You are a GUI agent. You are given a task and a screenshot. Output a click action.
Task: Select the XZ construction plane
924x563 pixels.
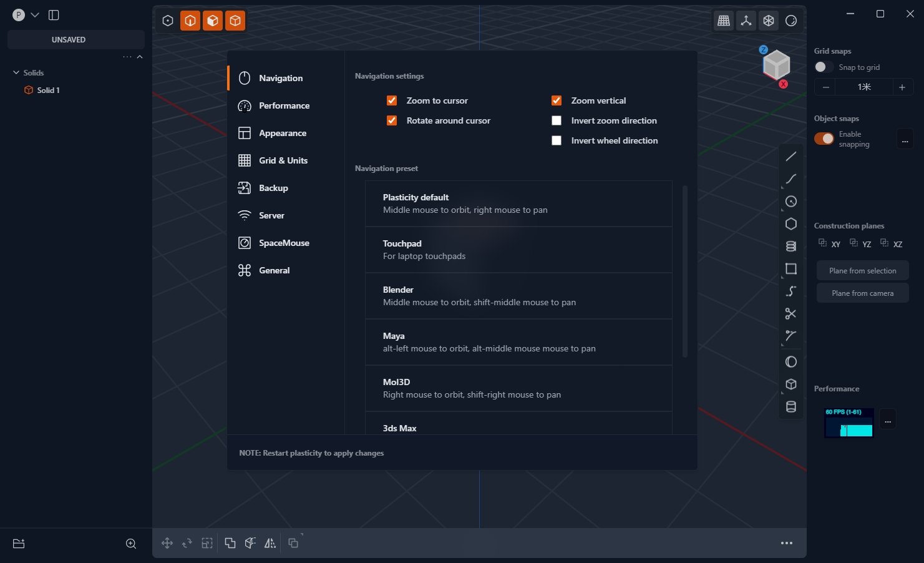coord(891,243)
